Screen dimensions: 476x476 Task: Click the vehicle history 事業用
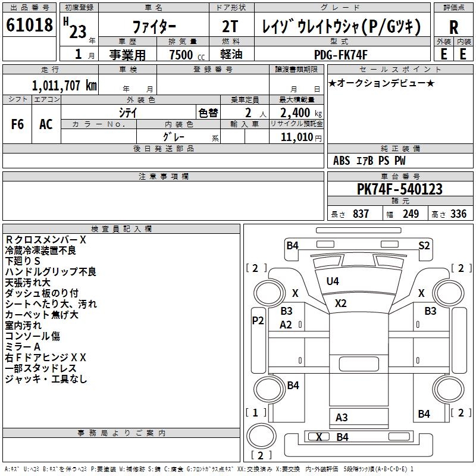point(127,55)
